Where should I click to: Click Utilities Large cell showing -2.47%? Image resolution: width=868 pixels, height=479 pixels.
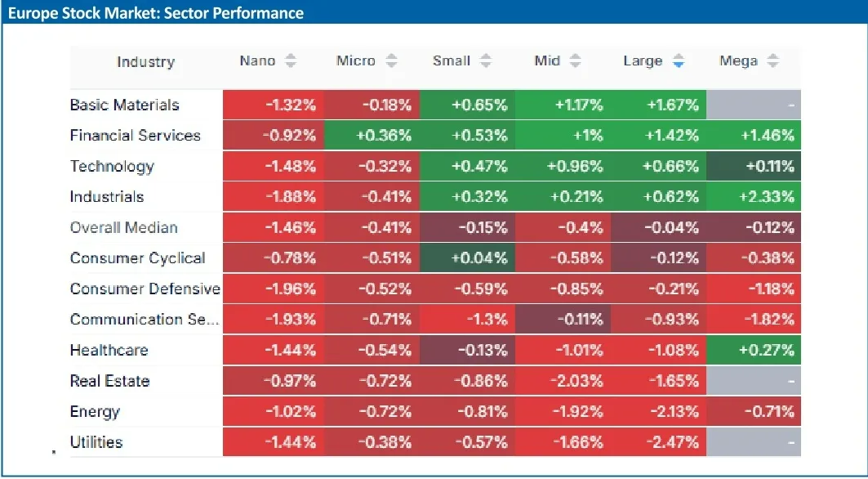pyautogui.click(x=658, y=442)
